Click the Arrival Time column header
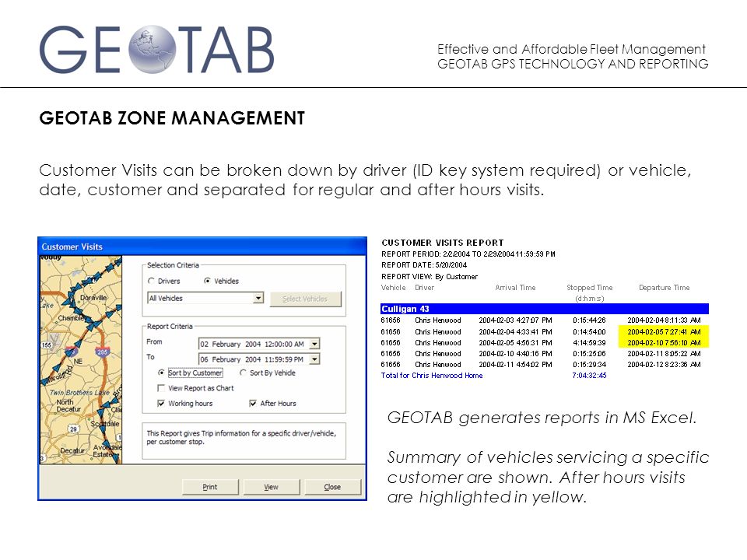 coord(515,288)
